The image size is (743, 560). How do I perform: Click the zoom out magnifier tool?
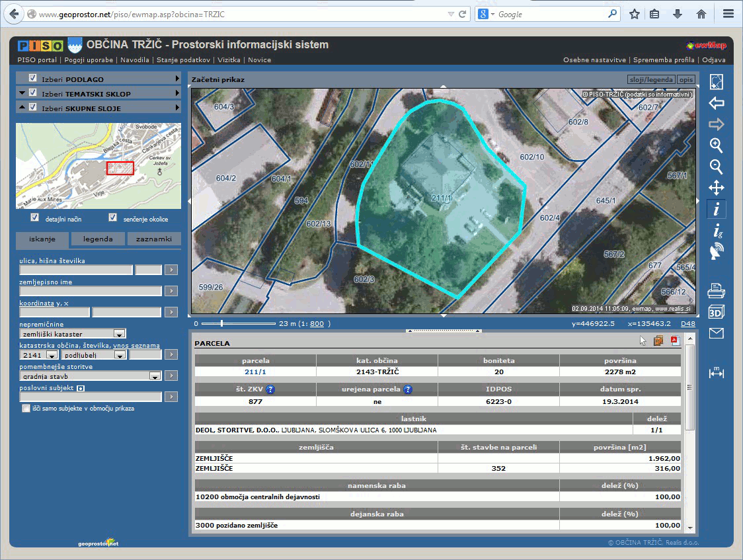pos(716,167)
